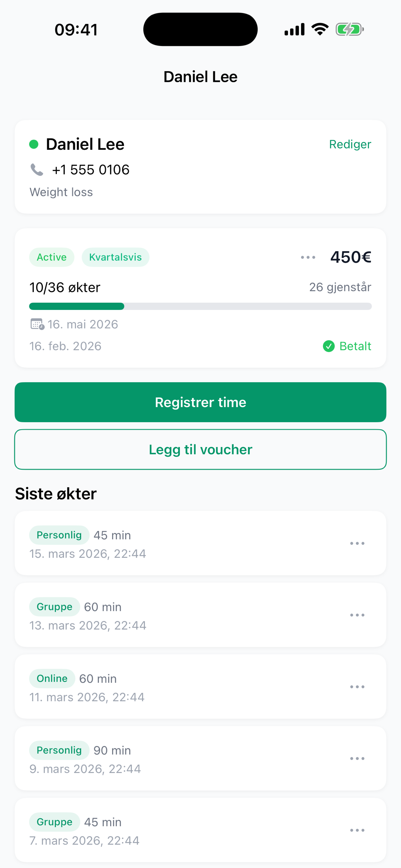Tap the green Betalt checkmark icon
This screenshot has height=868, width=401.
329,346
